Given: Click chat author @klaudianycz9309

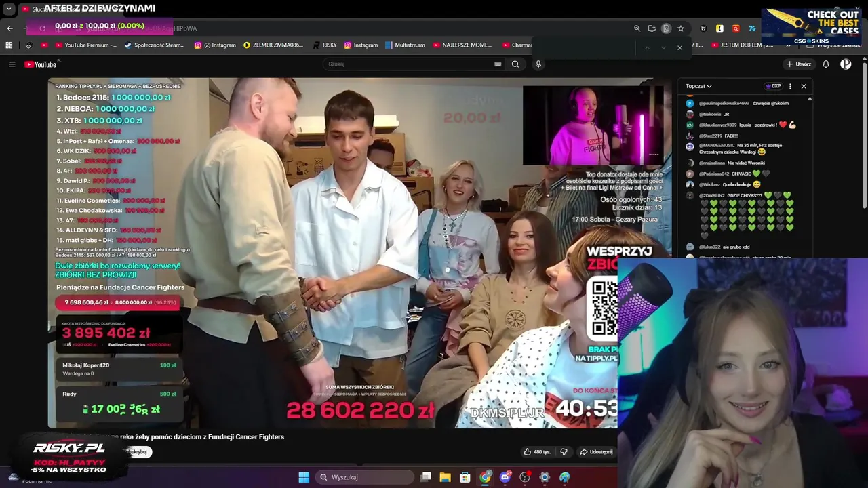Looking at the screenshot, I should tap(717, 125).
